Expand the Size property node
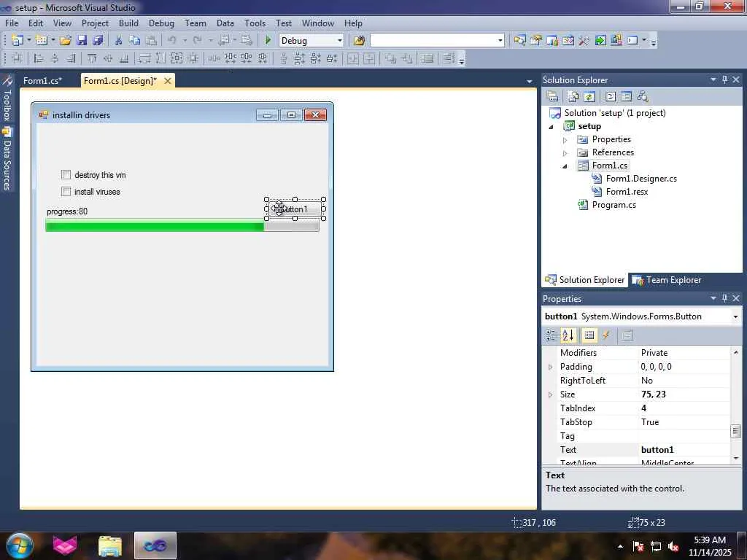Screen dimensions: 747x560 [551, 394]
